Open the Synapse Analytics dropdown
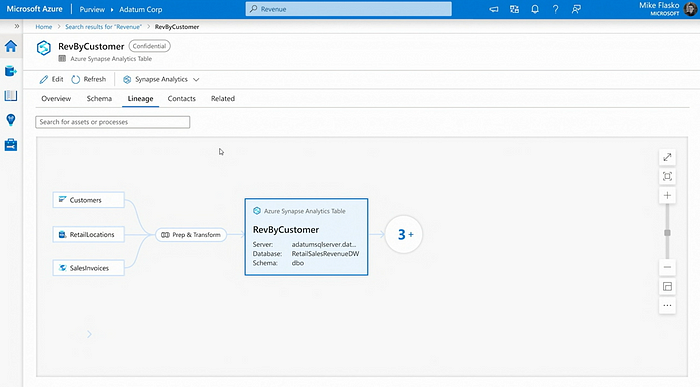 coord(161,79)
